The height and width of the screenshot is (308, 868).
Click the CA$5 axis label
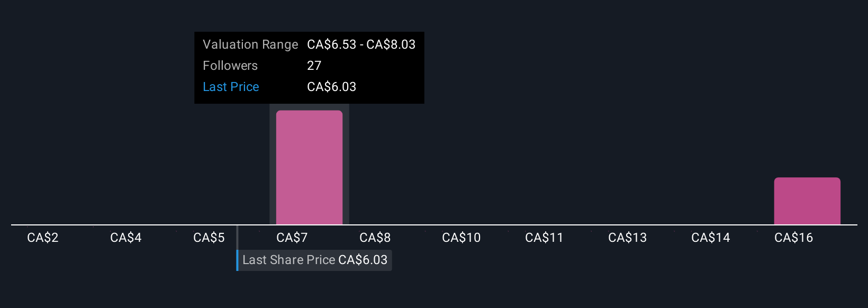(x=209, y=238)
